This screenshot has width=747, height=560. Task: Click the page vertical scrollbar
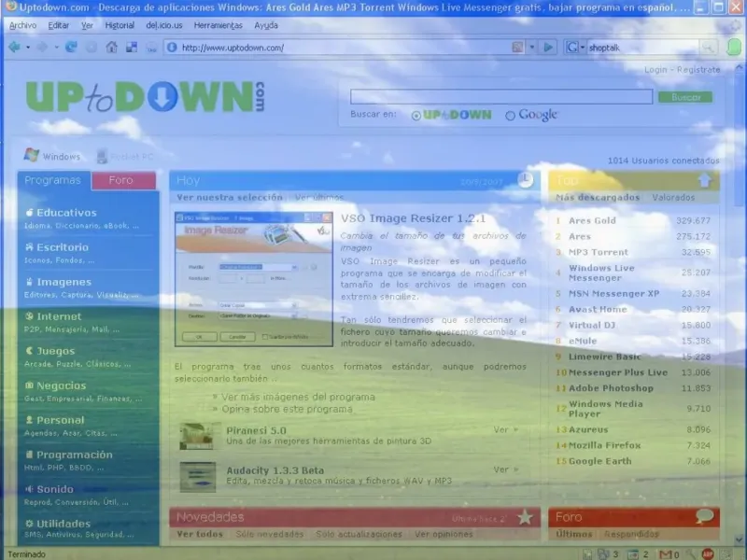point(739,304)
